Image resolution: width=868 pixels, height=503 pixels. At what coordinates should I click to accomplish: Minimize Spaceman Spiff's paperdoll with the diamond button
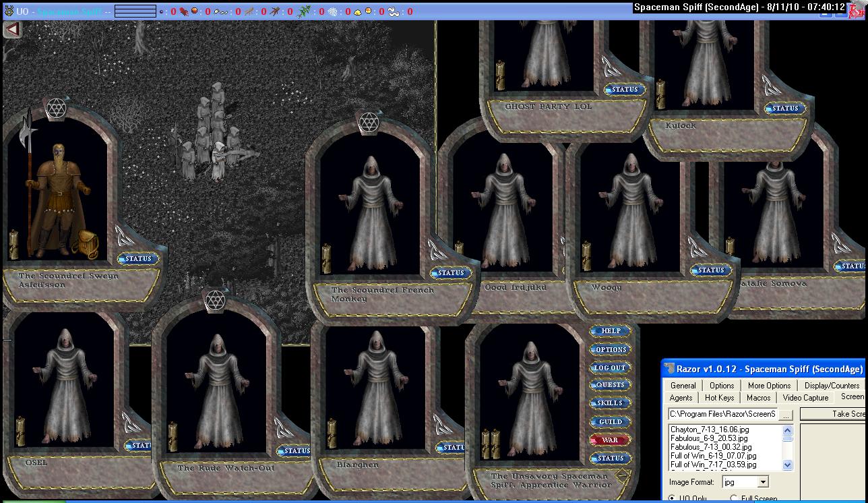point(623,473)
